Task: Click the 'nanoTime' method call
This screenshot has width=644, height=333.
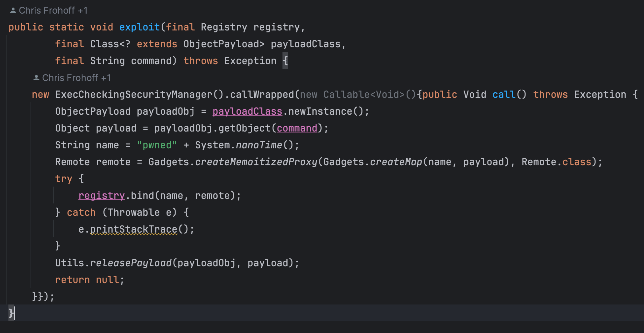Action: click(259, 145)
